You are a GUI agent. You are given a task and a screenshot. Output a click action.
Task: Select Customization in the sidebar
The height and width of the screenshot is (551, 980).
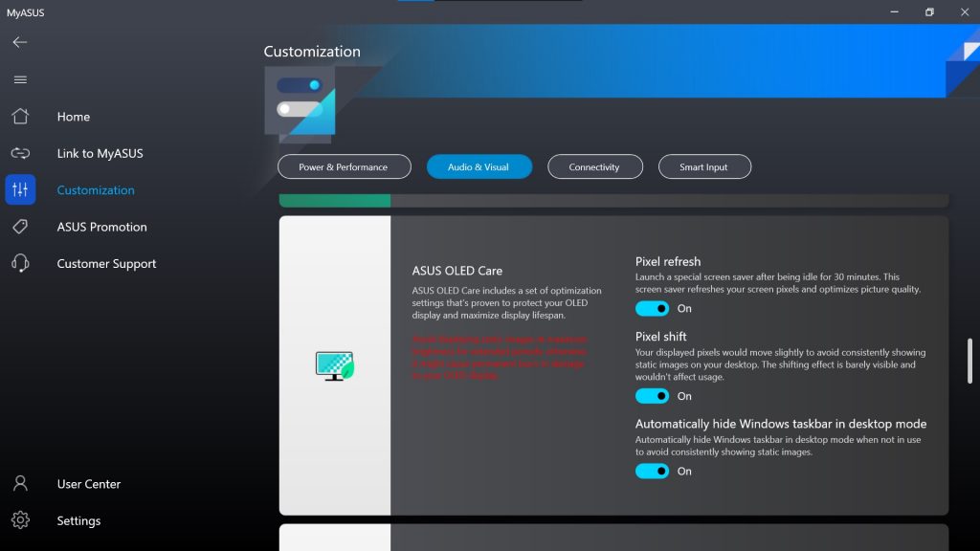tap(96, 190)
